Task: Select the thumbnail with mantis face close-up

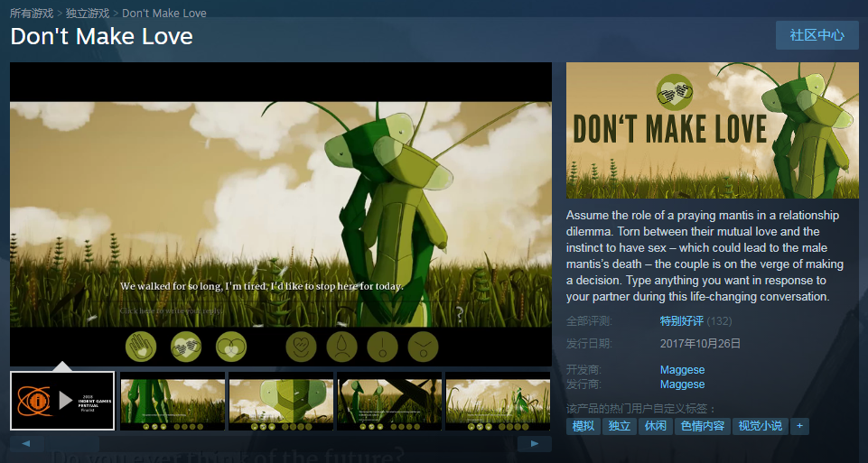Action: coord(281,401)
